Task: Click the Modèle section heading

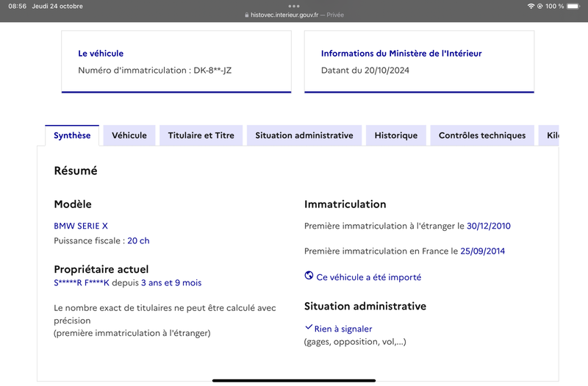Action: coord(73,204)
